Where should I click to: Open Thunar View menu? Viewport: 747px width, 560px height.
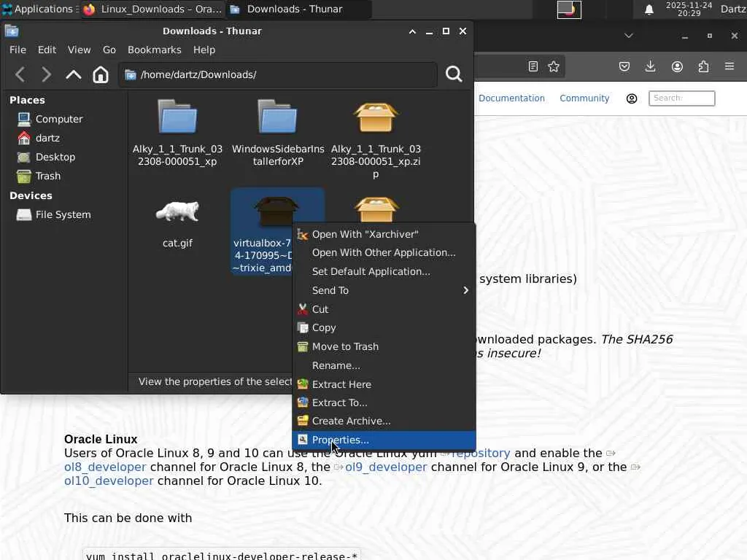(79, 50)
